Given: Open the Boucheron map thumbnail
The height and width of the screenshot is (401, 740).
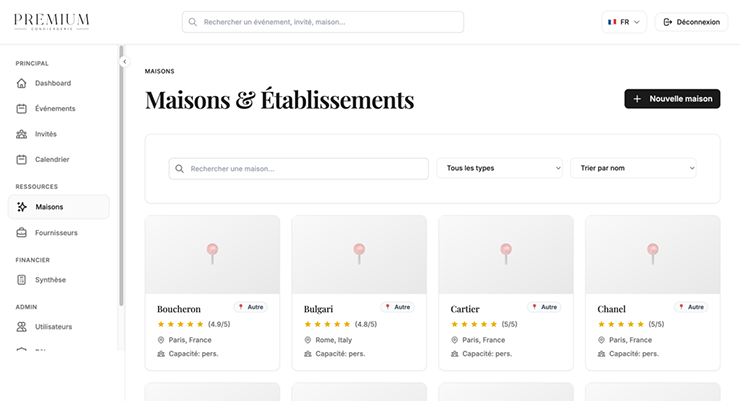Looking at the screenshot, I should (212, 254).
